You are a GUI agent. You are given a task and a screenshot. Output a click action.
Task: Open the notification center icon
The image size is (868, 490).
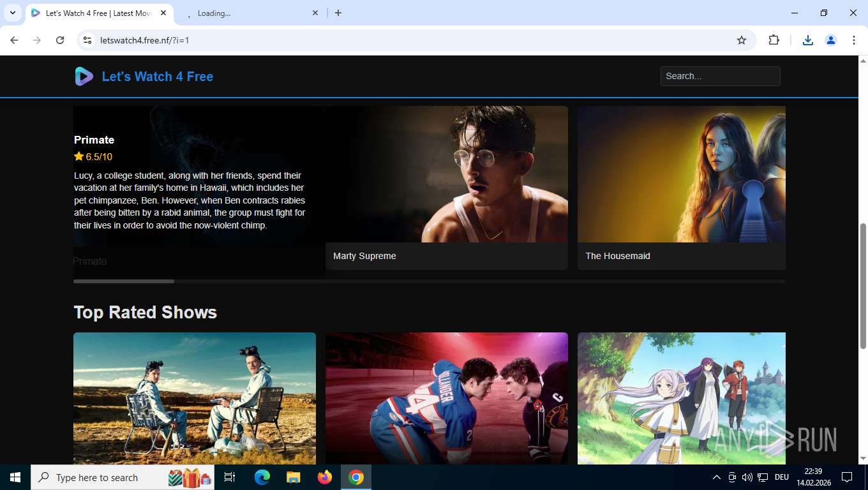[x=847, y=477]
